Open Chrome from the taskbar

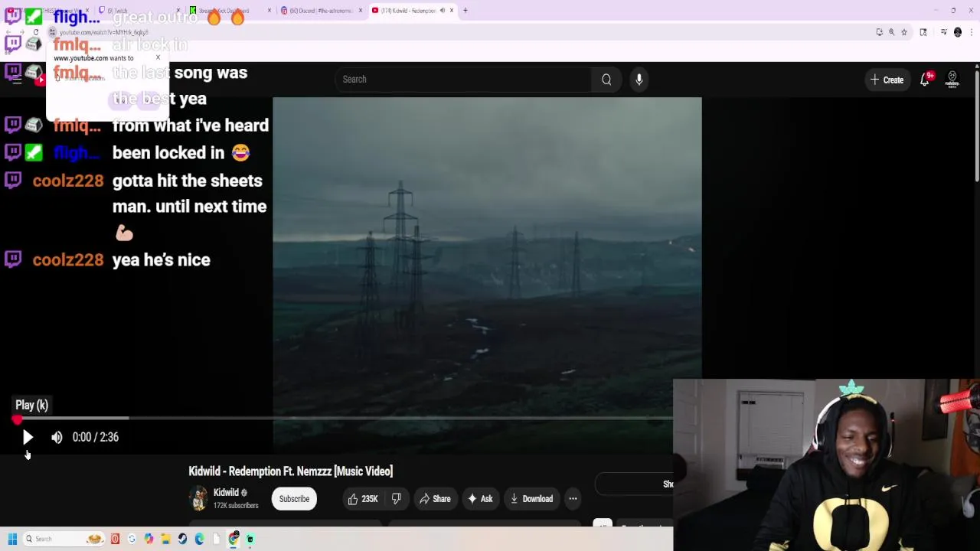click(234, 539)
